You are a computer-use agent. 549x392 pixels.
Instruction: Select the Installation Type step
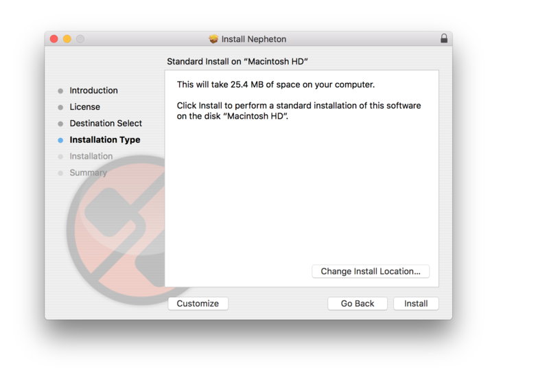[105, 140]
